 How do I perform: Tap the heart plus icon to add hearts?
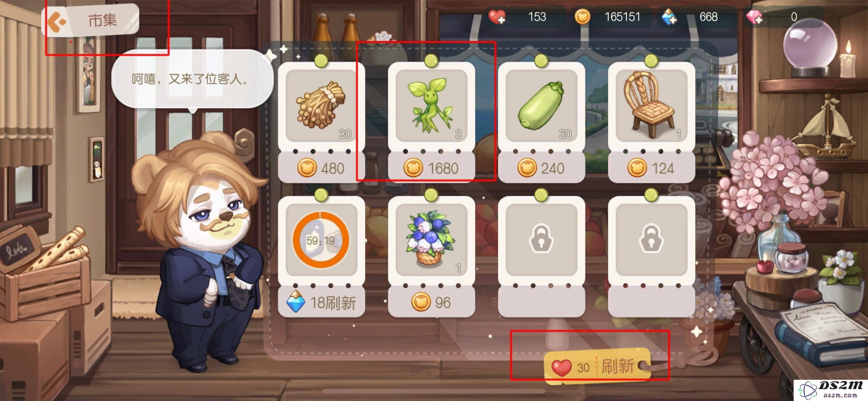497,17
